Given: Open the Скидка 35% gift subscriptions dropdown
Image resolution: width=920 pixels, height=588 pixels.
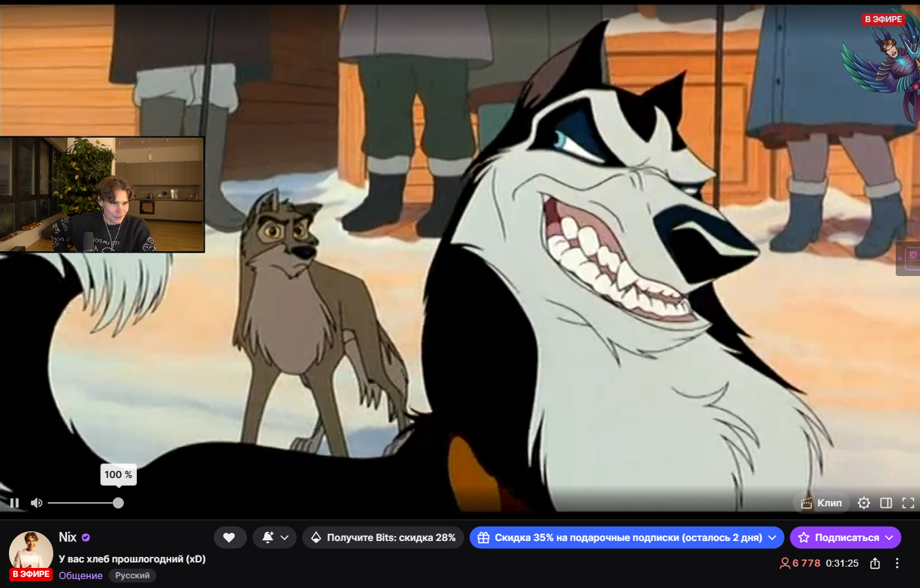Looking at the screenshot, I should coord(627,538).
